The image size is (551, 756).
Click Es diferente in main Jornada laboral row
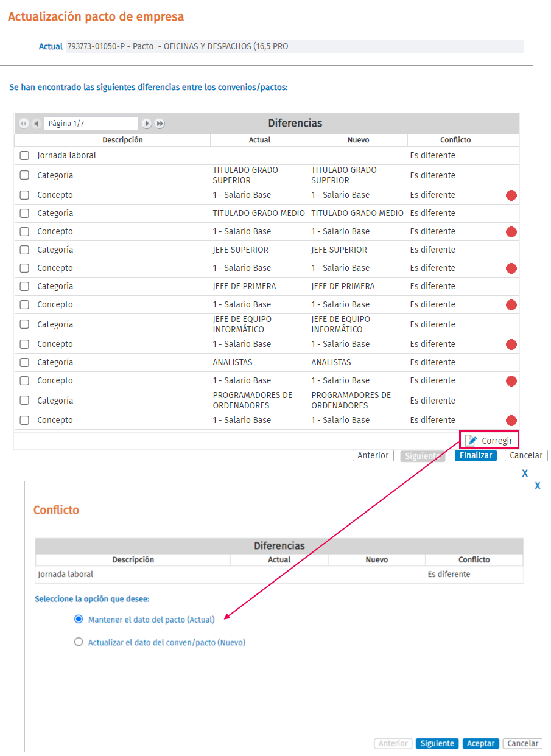tap(432, 156)
